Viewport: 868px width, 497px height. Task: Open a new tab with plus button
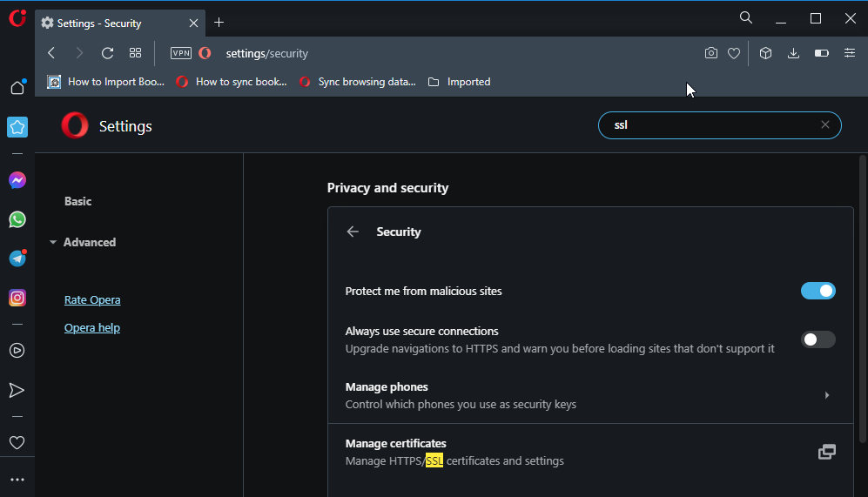219,22
